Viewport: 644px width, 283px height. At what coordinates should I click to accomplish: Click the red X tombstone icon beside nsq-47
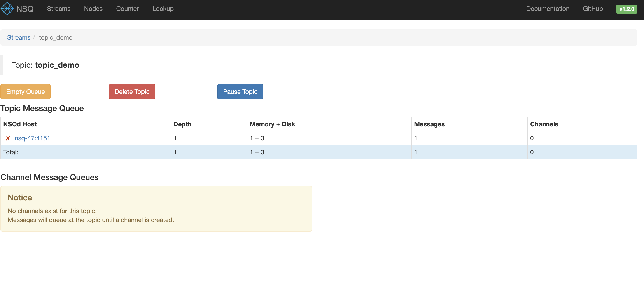8,138
